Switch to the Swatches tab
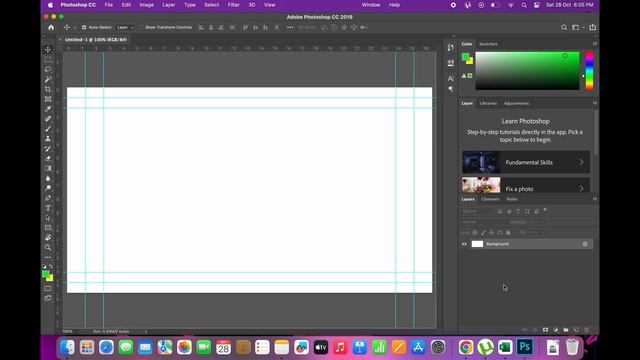Screen dimensions: 640x360 point(488,44)
